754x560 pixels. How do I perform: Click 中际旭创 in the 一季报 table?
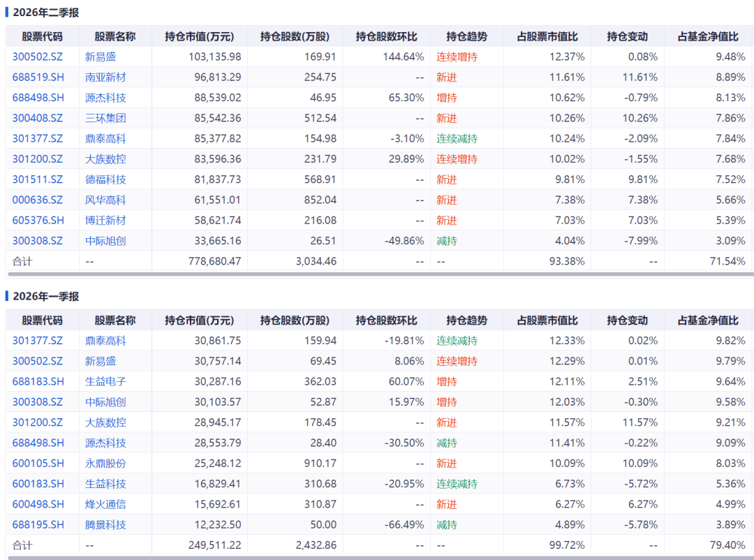click(x=105, y=401)
